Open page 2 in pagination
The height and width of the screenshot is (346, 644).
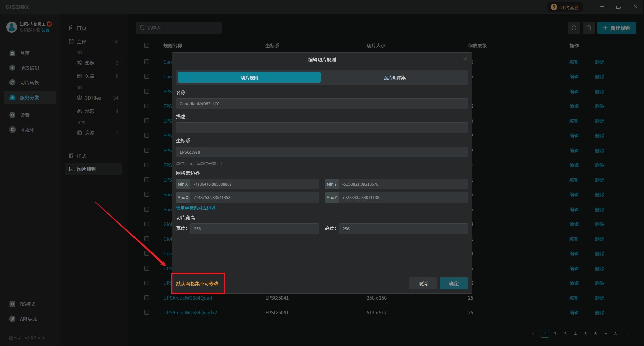point(555,334)
